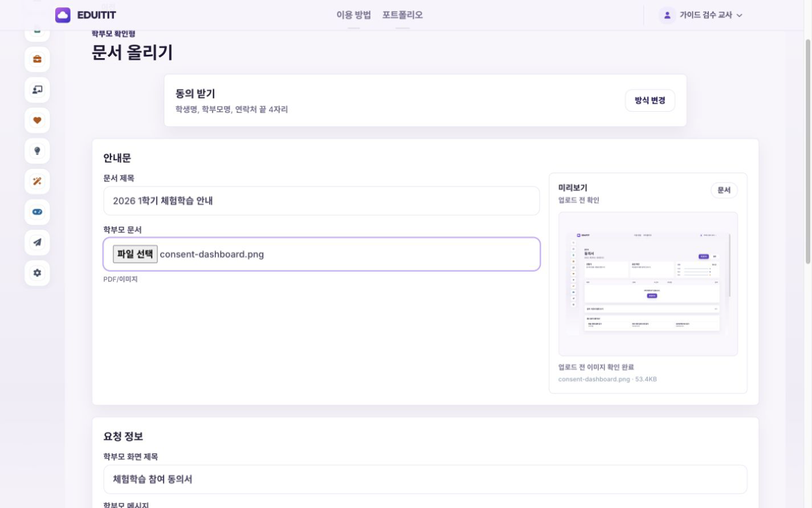Open the briefcase icon in sidebar
This screenshot has width=812, height=508.
pyautogui.click(x=37, y=59)
